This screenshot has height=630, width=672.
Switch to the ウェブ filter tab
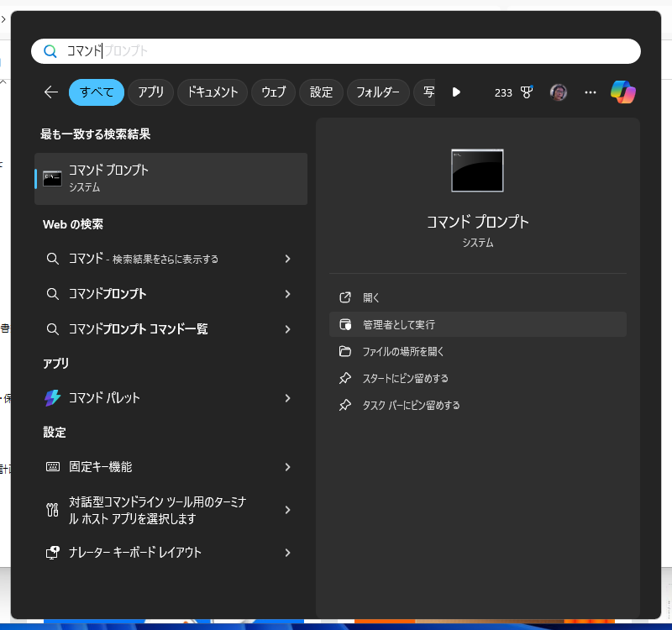coord(274,92)
